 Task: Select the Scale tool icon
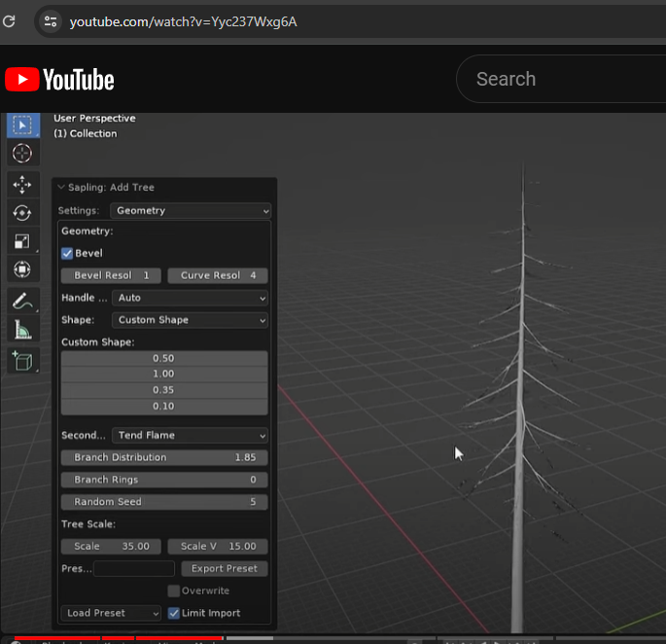tap(22, 241)
